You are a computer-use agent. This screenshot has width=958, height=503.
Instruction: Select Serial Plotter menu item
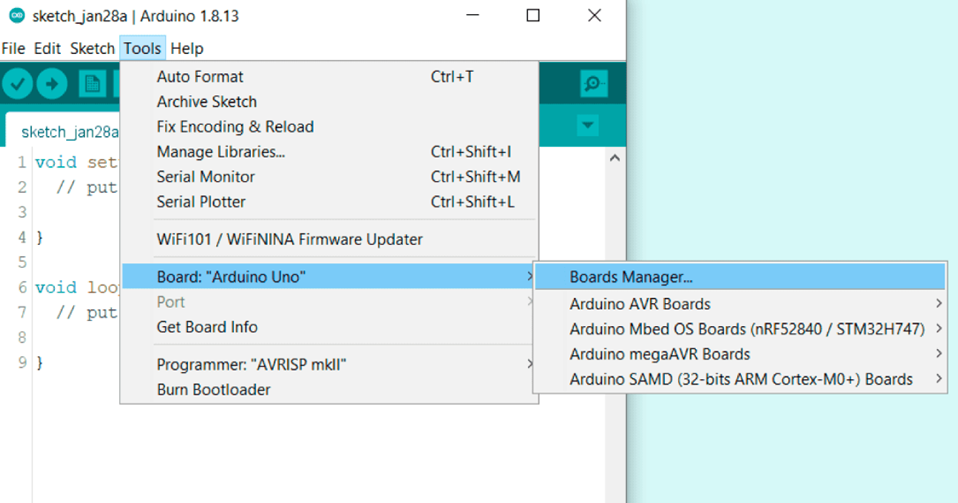coord(201,202)
